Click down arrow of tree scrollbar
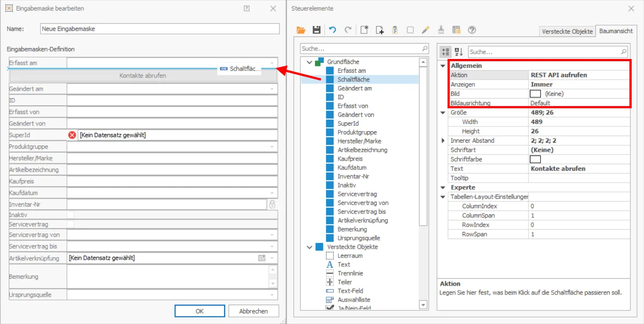This screenshot has width=644, height=324. pos(423,305)
